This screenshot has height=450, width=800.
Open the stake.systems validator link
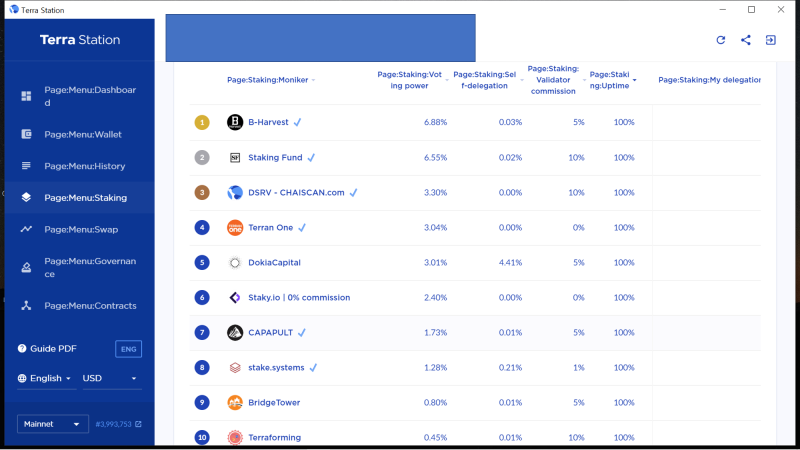coord(276,367)
